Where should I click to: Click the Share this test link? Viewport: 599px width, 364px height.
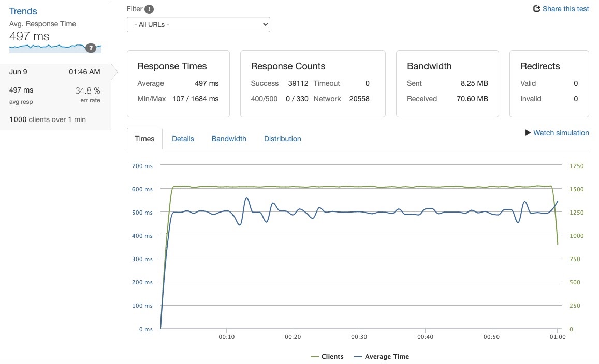tap(565, 9)
